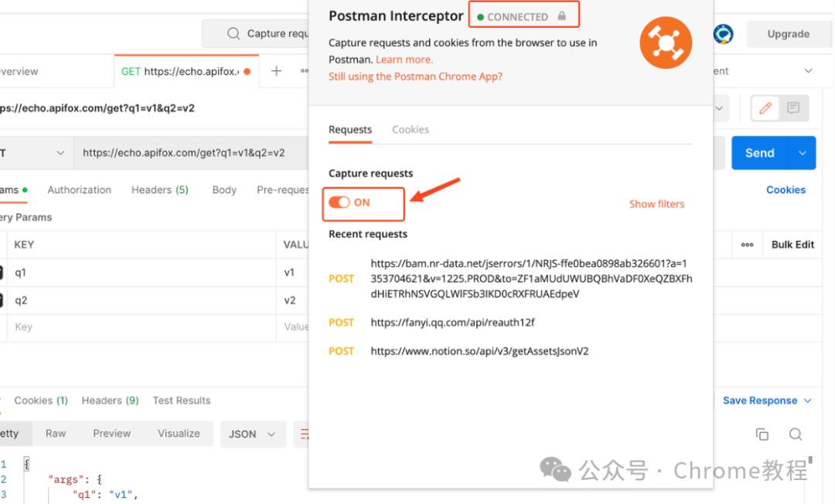Add a new request tab with the plus icon

tap(276, 71)
